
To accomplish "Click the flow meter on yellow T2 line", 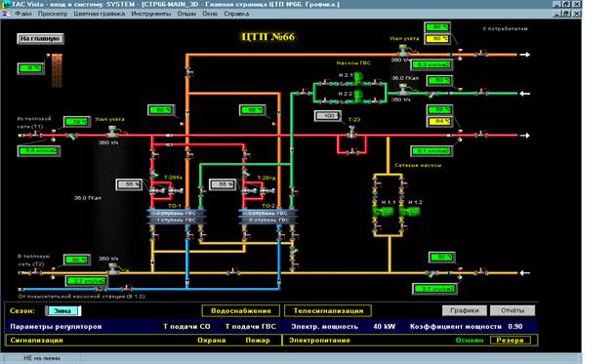I will tap(112, 269).
